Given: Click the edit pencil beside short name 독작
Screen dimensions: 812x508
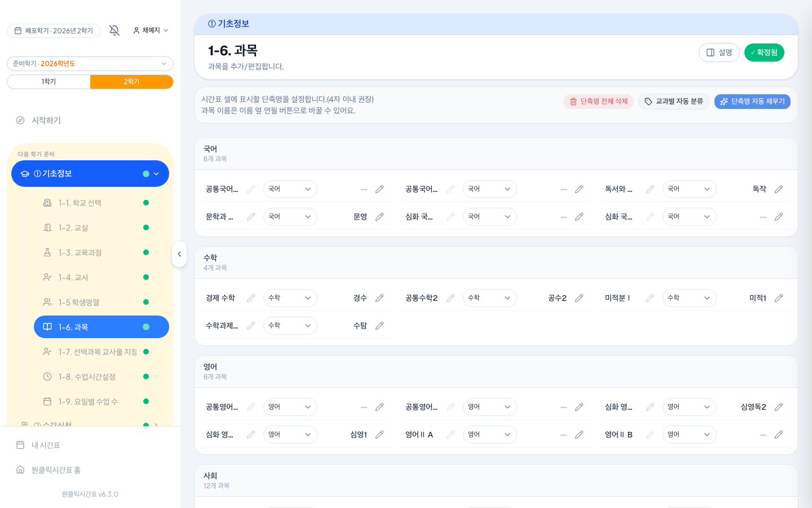Looking at the screenshot, I should (779, 189).
